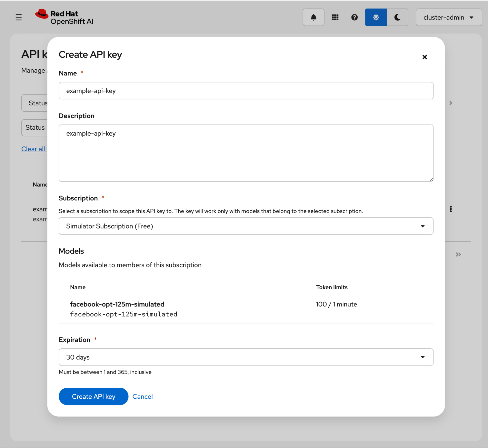Cancel the API key creation
The width and height of the screenshot is (488, 448).
[143, 397]
